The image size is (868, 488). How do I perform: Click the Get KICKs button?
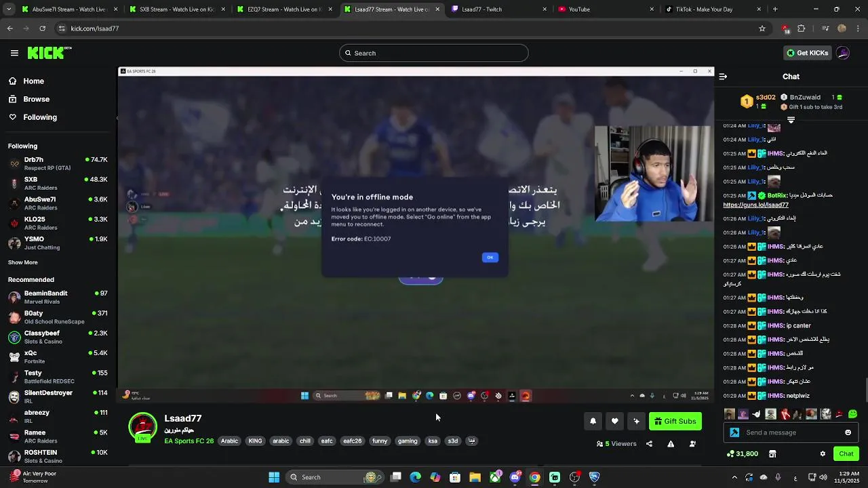pos(807,53)
